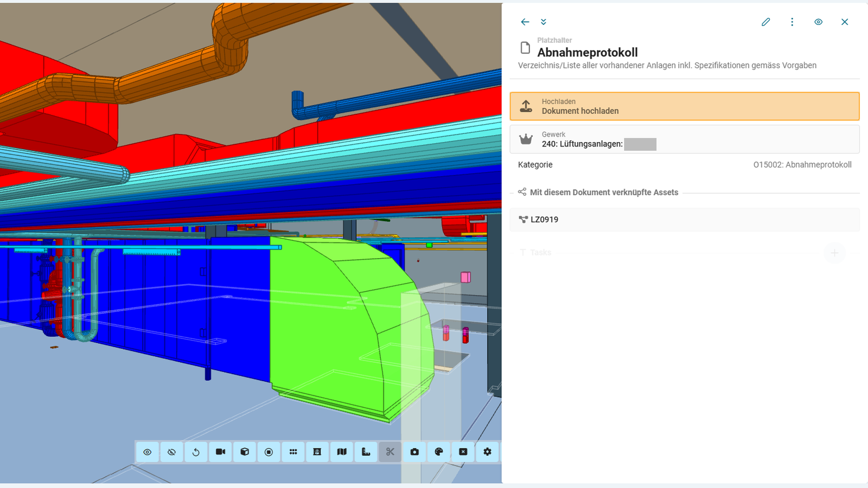Click the double chevron down icon

(543, 22)
